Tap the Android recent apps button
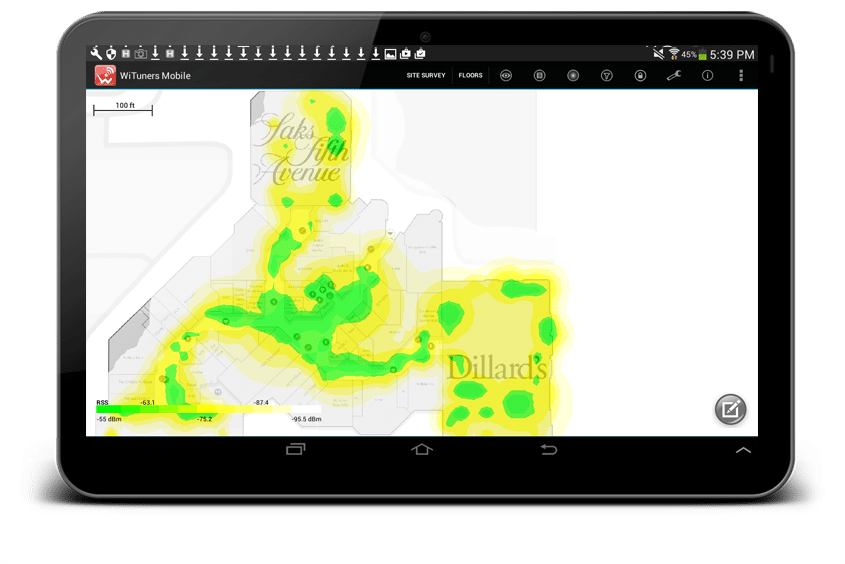The width and height of the screenshot is (845, 564). [295, 449]
